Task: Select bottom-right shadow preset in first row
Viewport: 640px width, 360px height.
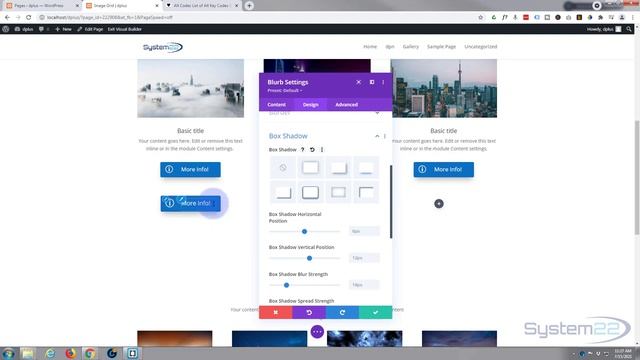Action: click(338, 167)
